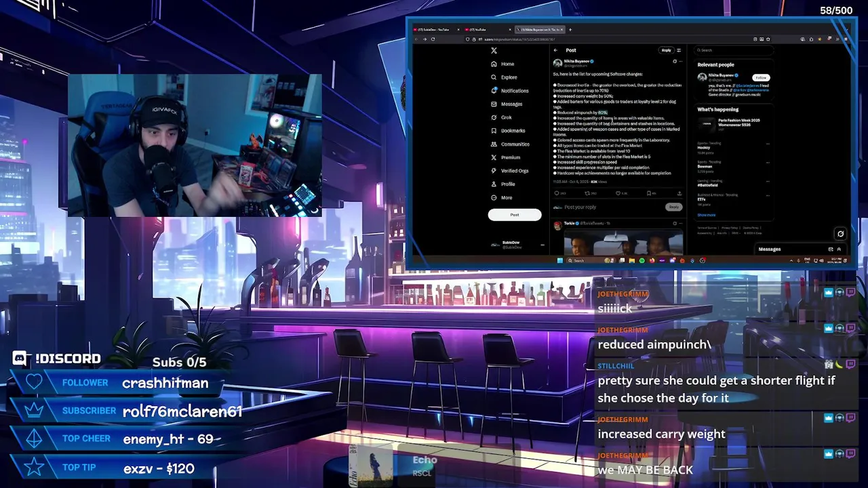
Task: Open Notifications in the X sidebar
Action: (x=509, y=91)
